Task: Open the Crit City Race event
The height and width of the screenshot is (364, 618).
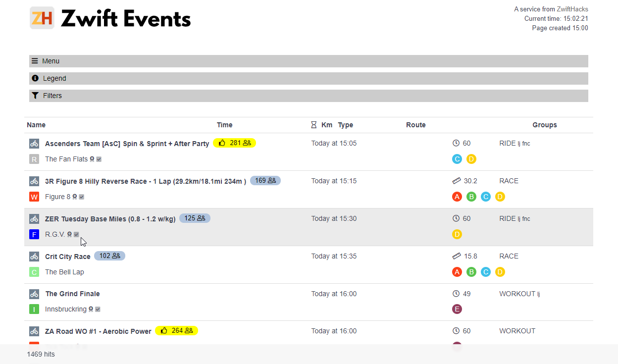Action: click(68, 257)
